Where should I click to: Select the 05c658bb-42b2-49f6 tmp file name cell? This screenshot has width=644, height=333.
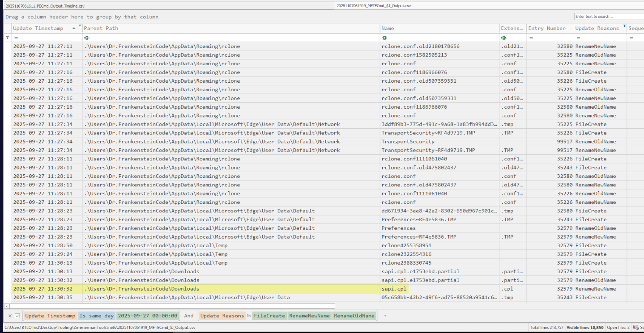(x=440, y=297)
